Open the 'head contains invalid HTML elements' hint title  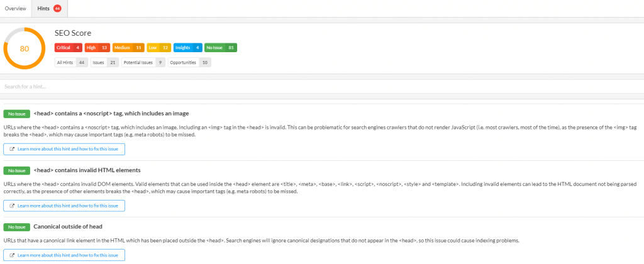coord(87,170)
